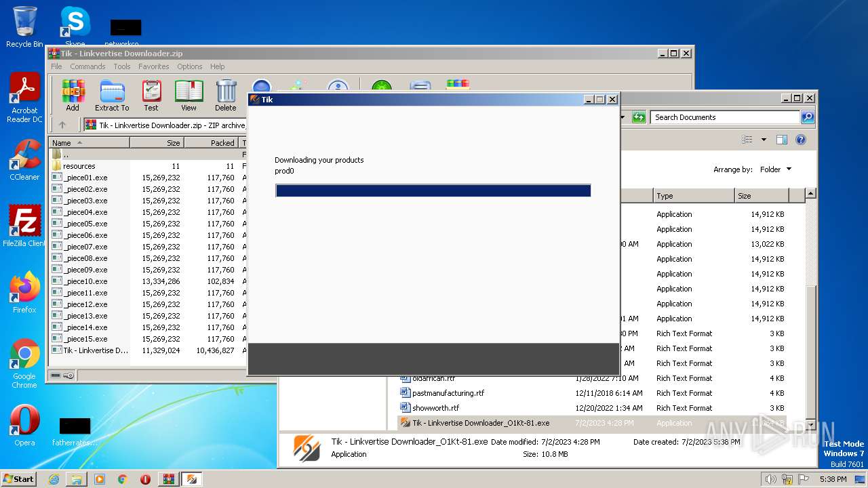Click Internet Explorer on the taskbar
Image resolution: width=868 pixels, height=488 pixels.
coord(54,479)
